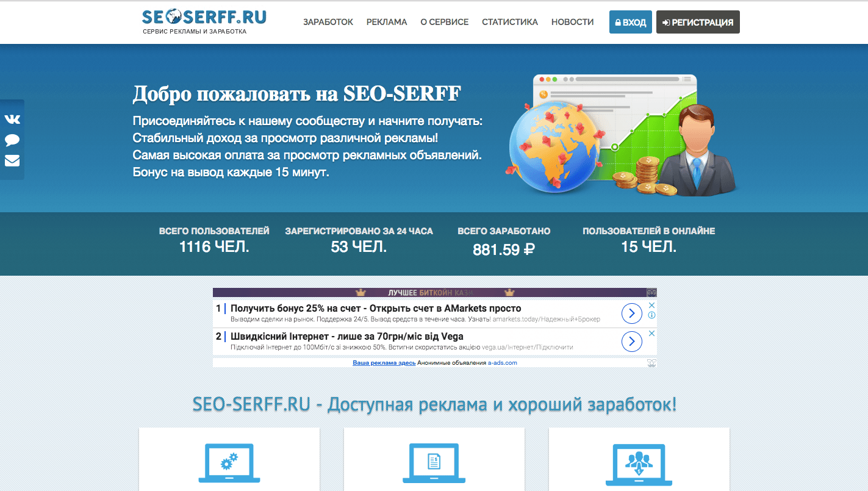Click the info icon on the AMarkets ad
The width and height of the screenshot is (868, 491).
[651, 315]
